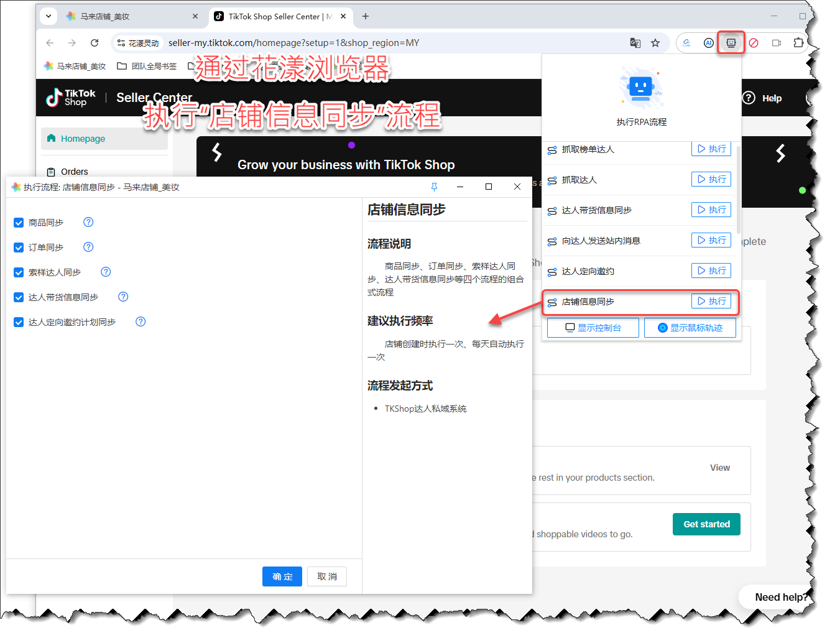Click the Homepage house icon
Screen dimensions: 840x643
pos(51,138)
